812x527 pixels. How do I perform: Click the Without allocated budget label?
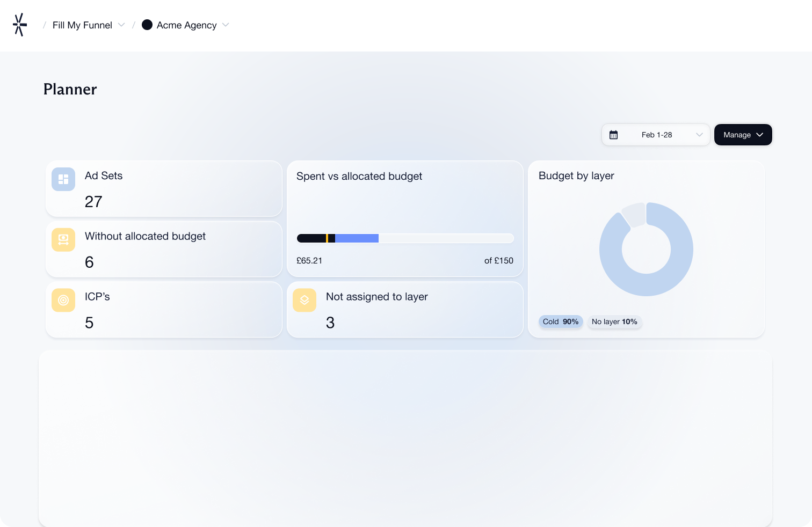[145, 236]
